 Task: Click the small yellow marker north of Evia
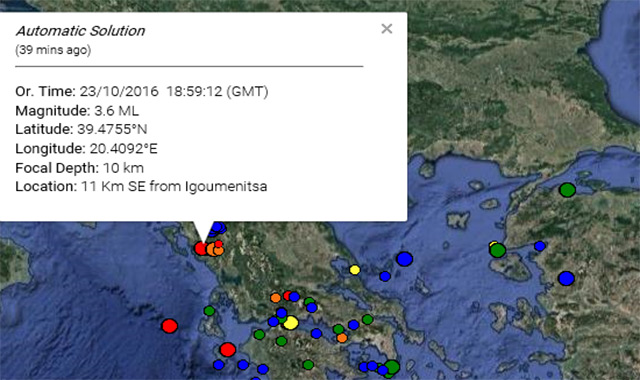coord(355,270)
